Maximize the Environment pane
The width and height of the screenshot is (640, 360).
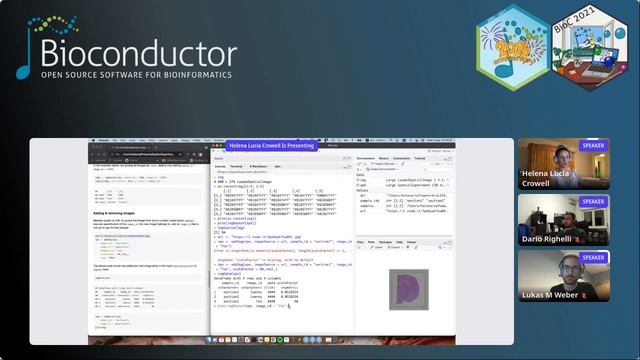coord(450,158)
